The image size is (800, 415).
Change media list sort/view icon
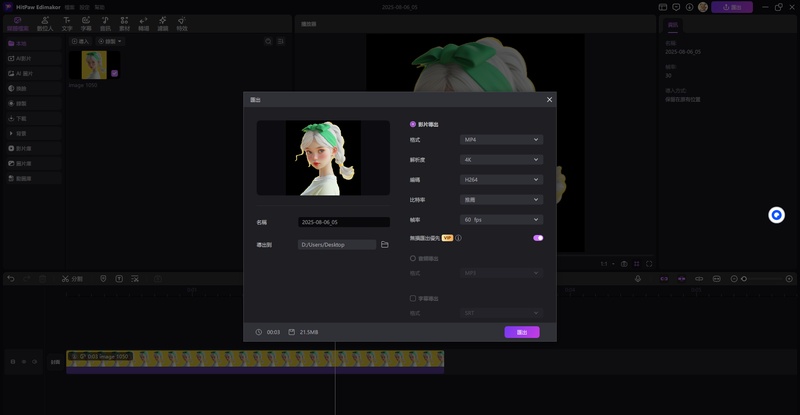pos(281,41)
